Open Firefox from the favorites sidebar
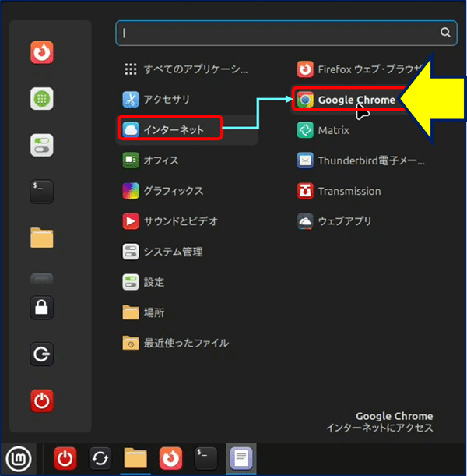Viewport: 467px width, 476px height. point(42,52)
